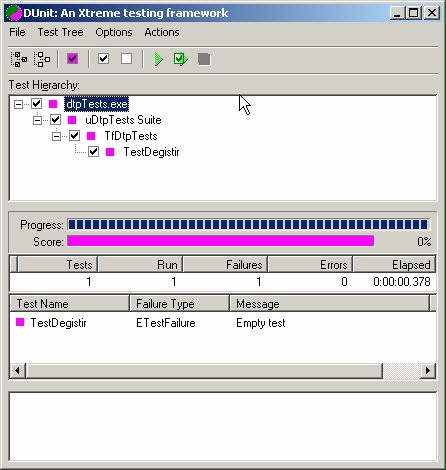Select TfDtpTests tree item
The image size is (446, 470).
click(x=131, y=136)
